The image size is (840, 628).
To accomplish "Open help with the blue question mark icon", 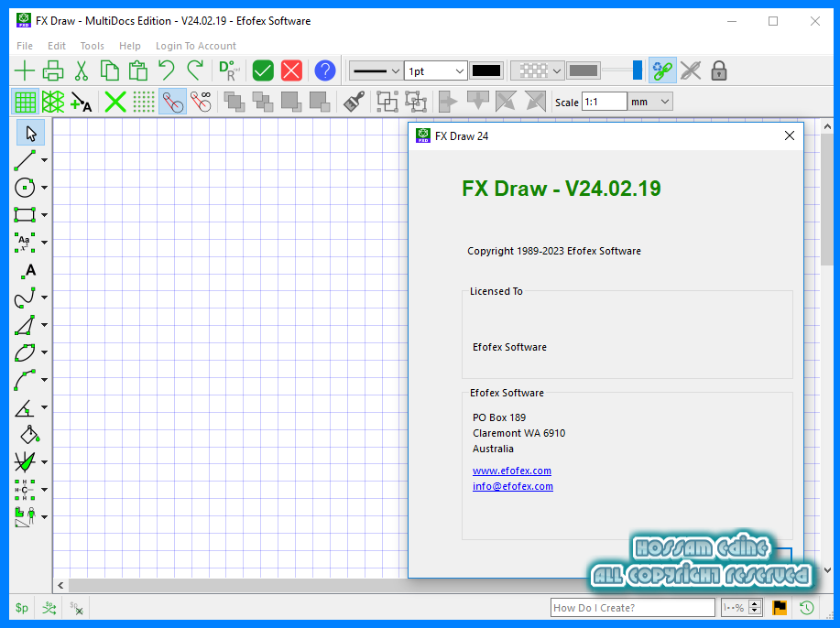I will point(324,70).
